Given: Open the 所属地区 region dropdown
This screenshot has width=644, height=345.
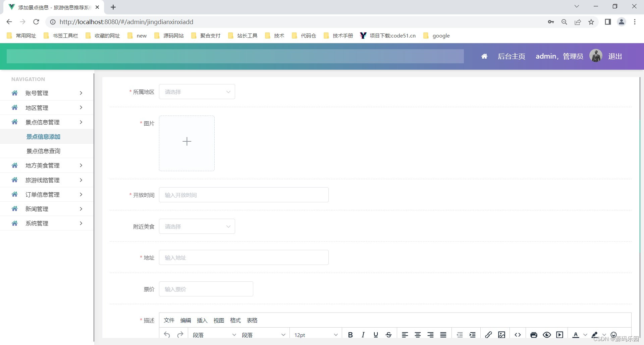Looking at the screenshot, I should click(x=197, y=91).
